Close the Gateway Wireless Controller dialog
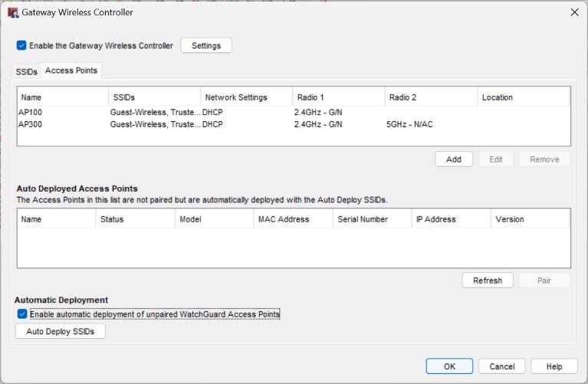The height and width of the screenshot is (384, 588). click(574, 12)
